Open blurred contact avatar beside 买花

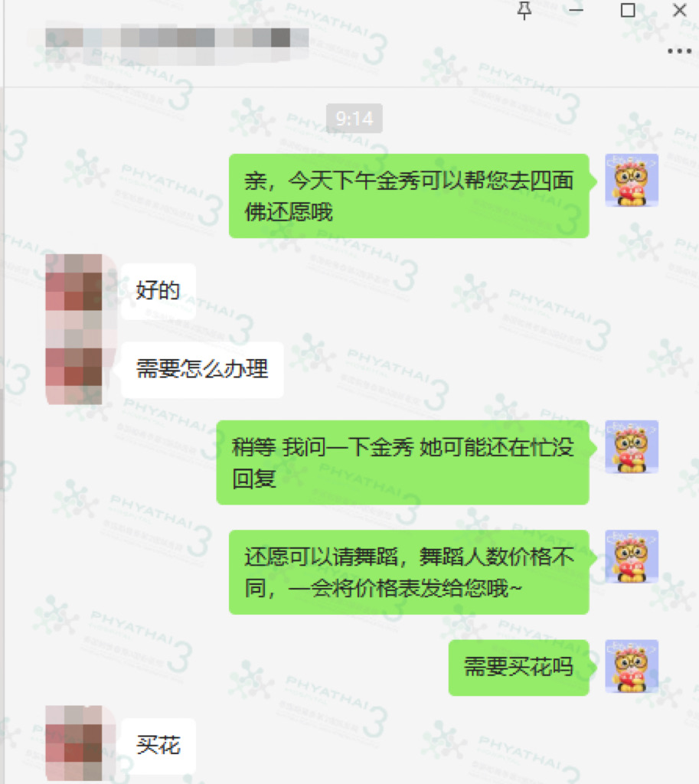click(x=74, y=743)
